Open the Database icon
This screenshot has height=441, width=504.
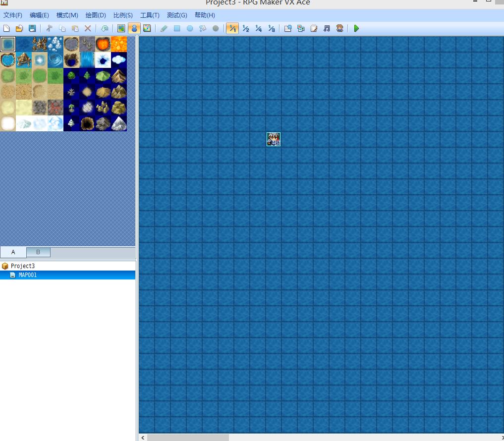pos(288,29)
